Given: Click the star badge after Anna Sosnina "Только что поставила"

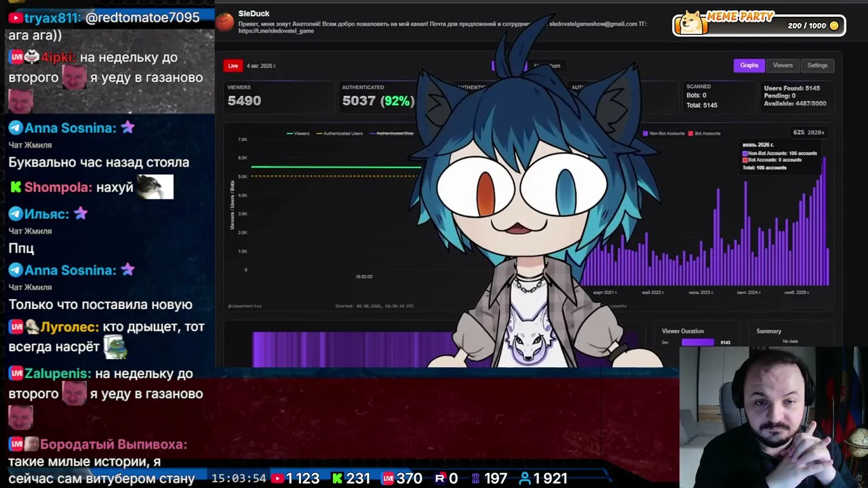Looking at the screenshot, I should pyautogui.click(x=127, y=270).
